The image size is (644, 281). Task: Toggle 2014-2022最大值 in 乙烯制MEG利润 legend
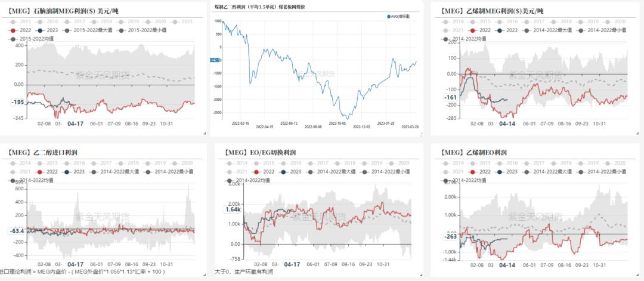(x=526, y=30)
